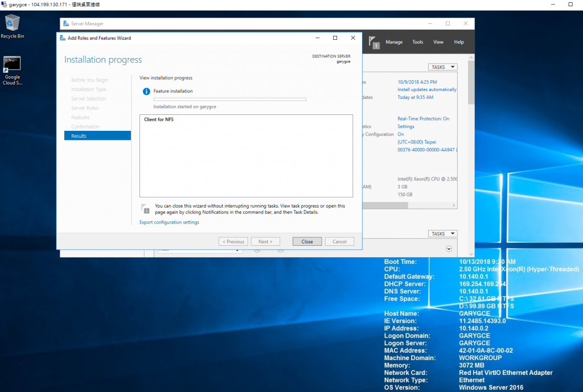Open the upper TASKS dropdown in Server Manager

pyautogui.click(x=443, y=67)
